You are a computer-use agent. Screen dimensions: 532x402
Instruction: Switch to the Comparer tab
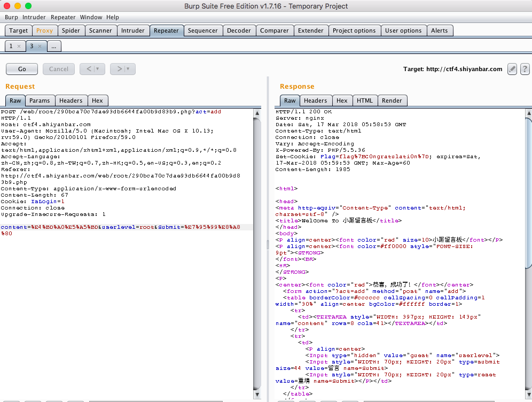coord(275,30)
